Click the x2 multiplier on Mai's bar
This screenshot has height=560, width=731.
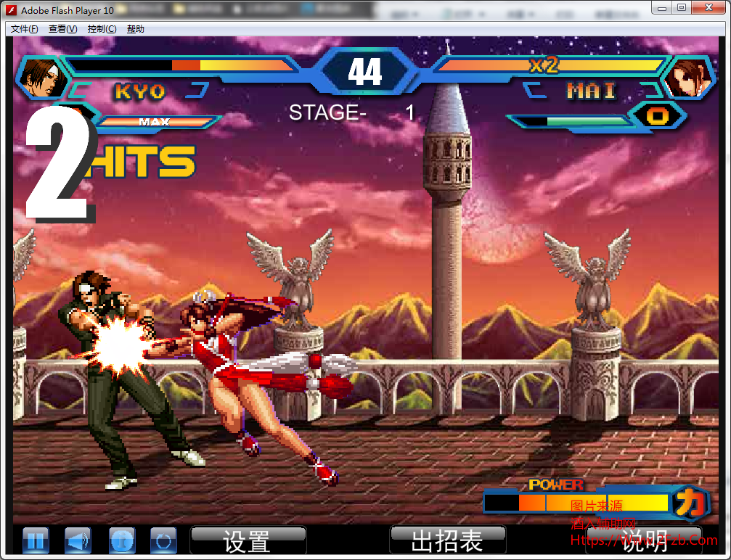[544, 65]
